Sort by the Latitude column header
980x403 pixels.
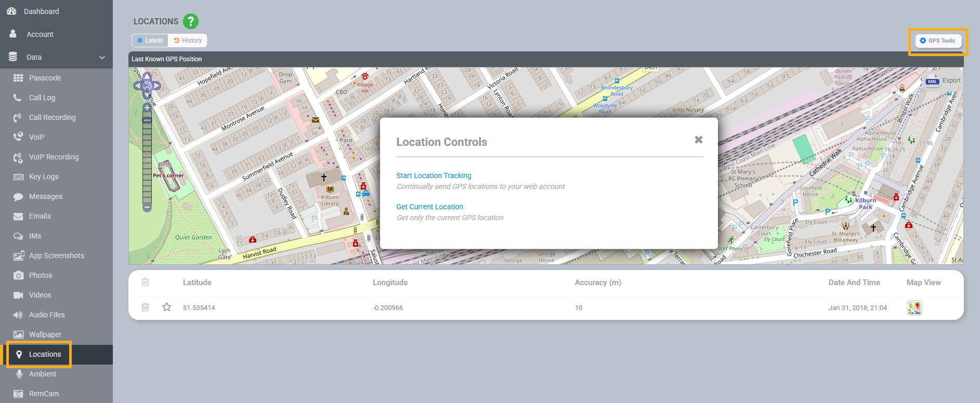click(x=197, y=283)
